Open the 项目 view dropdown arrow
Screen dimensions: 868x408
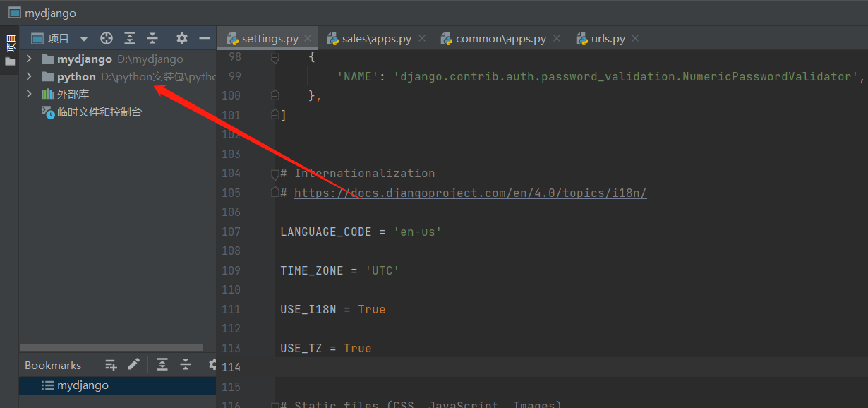(x=83, y=37)
